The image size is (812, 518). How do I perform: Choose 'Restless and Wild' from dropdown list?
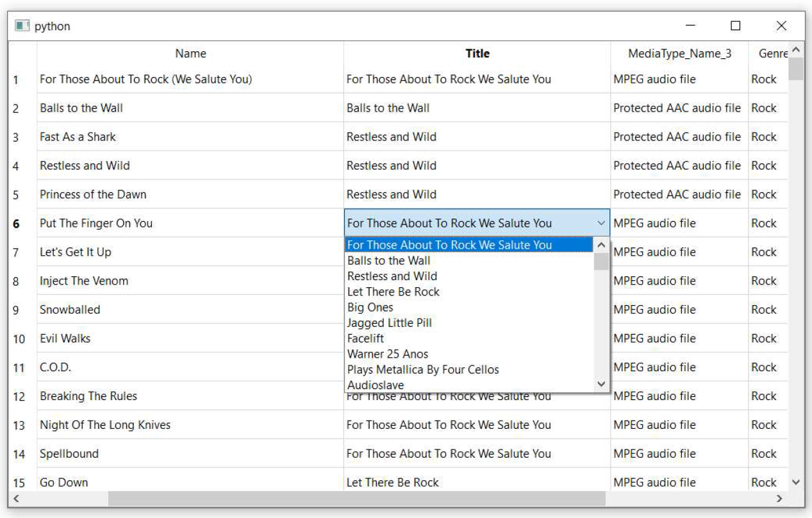coord(469,276)
